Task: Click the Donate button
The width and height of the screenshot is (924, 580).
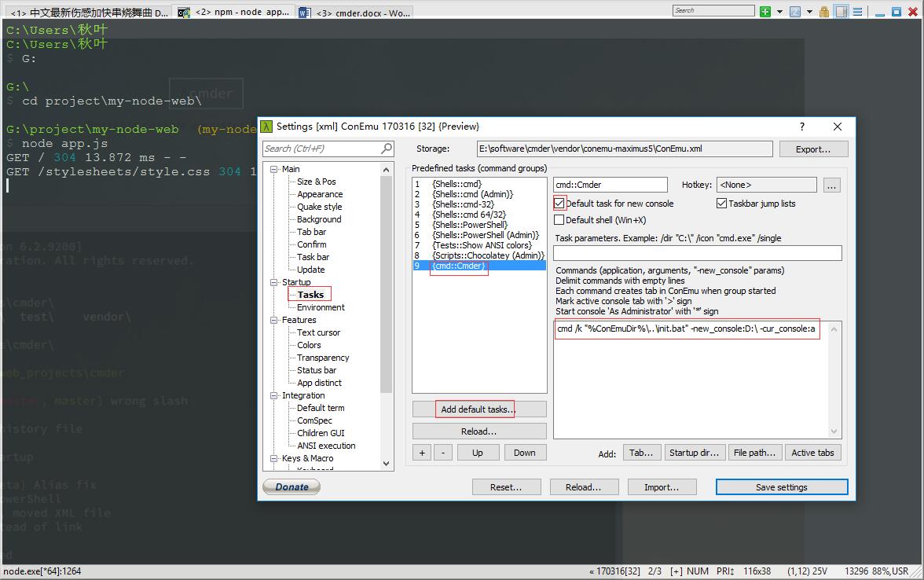Action: point(291,487)
